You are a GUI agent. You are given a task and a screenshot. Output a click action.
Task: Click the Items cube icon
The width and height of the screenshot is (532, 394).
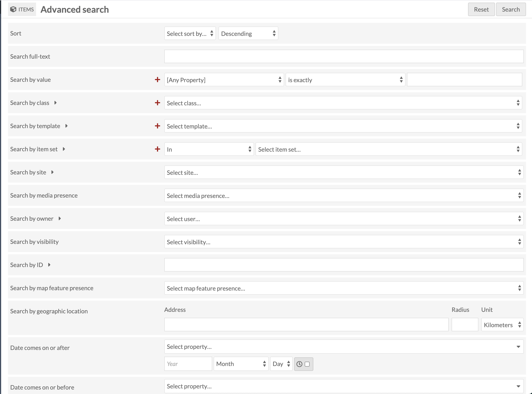[x=13, y=9]
